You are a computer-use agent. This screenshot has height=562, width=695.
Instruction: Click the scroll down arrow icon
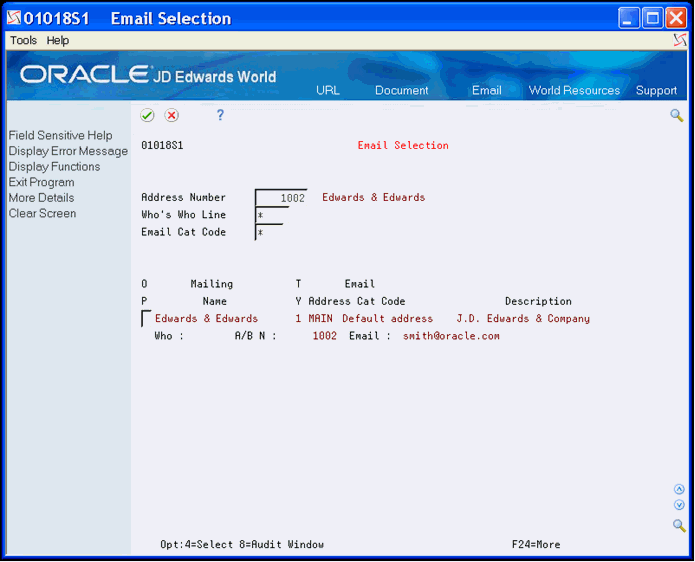(x=679, y=505)
